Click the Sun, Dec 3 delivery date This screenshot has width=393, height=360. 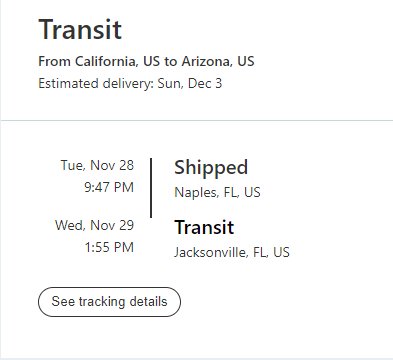(x=190, y=83)
